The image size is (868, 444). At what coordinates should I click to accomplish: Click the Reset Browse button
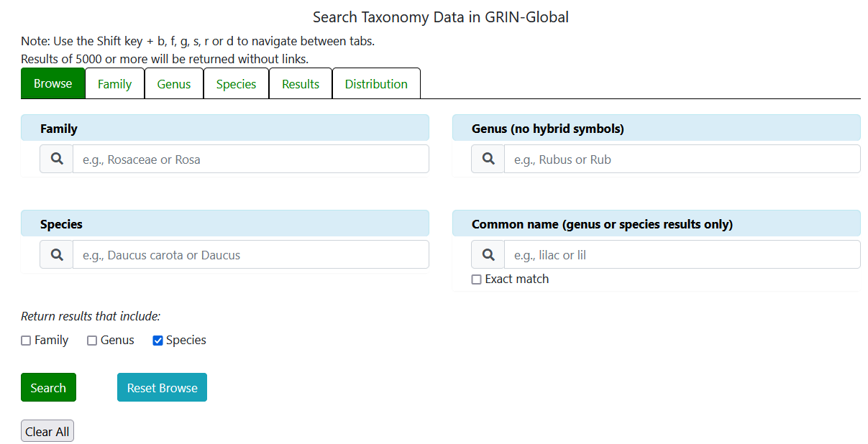point(162,387)
